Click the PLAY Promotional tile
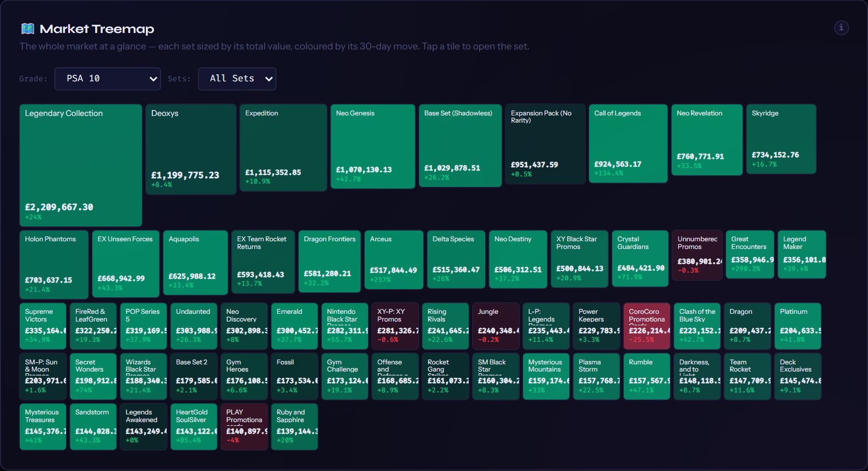The image size is (868, 471). point(244,426)
